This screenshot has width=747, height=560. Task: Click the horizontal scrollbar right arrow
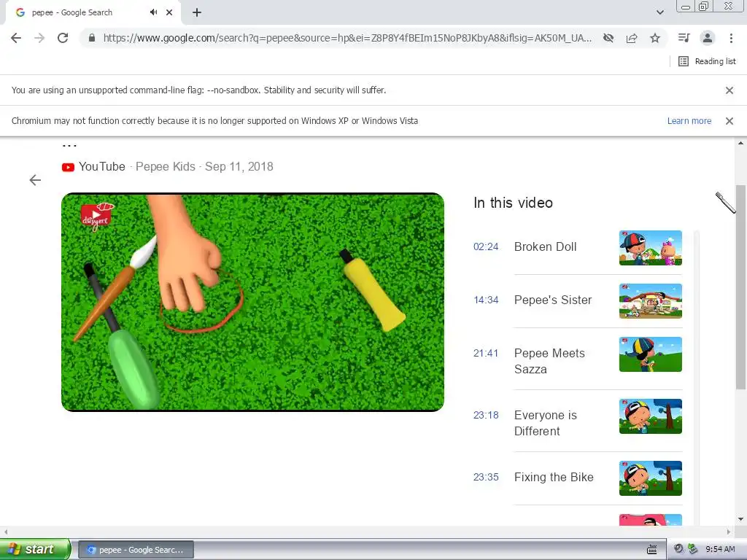(x=729, y=532)
